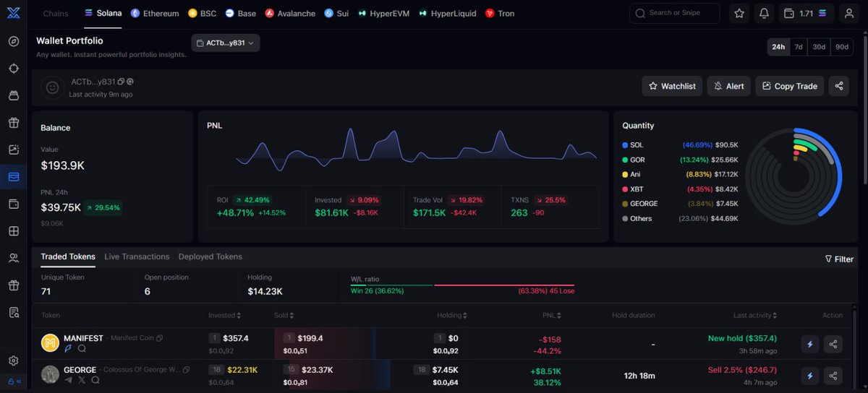Click the magnifier icon under MANIFEST
This screenshot has width=868, height=393.
pyautogui.click(x=82, y=348)
